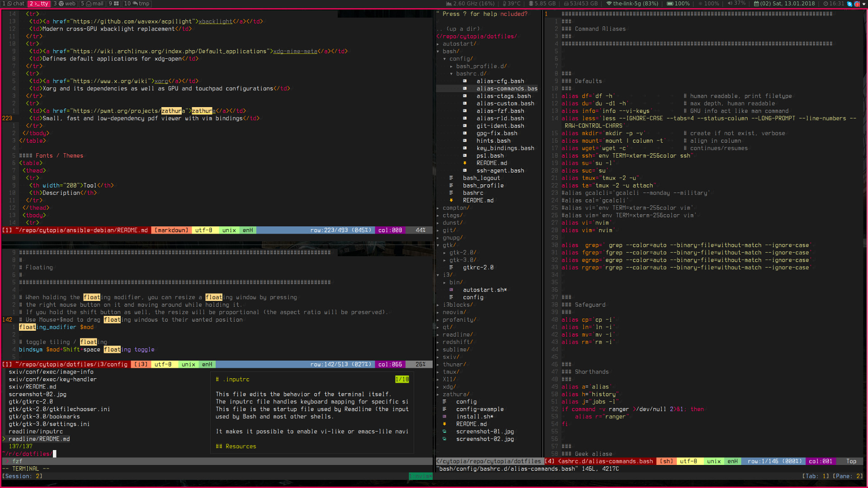
Task: Click the wifi network name the-link-5g
Action: (627, 4)
